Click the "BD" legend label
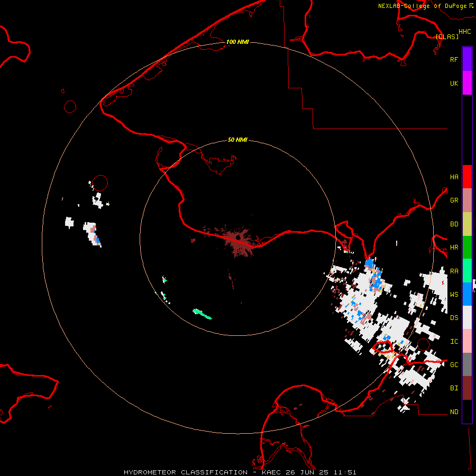This screenshot has height=476, width=476. click(454, 224)
